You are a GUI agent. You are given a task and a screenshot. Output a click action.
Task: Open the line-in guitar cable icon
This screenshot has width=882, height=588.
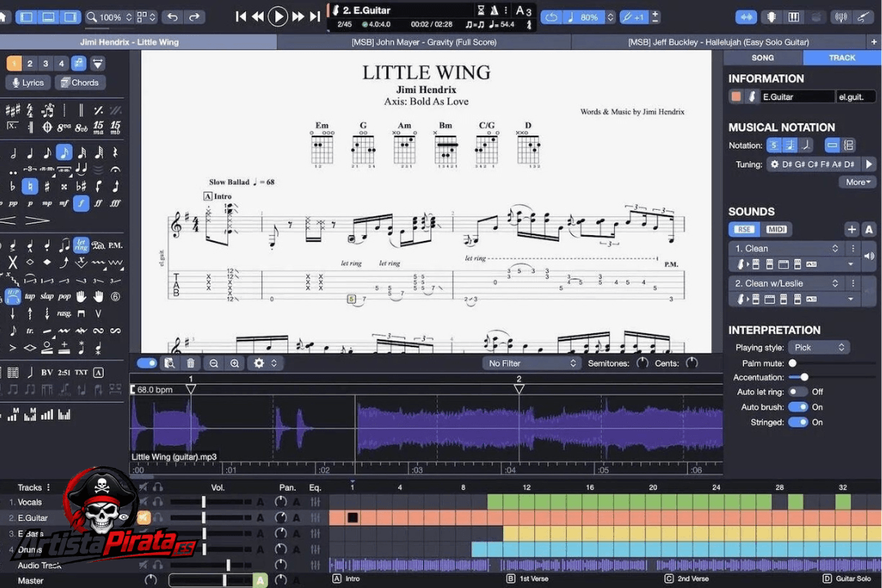click(x=863, y=17)
